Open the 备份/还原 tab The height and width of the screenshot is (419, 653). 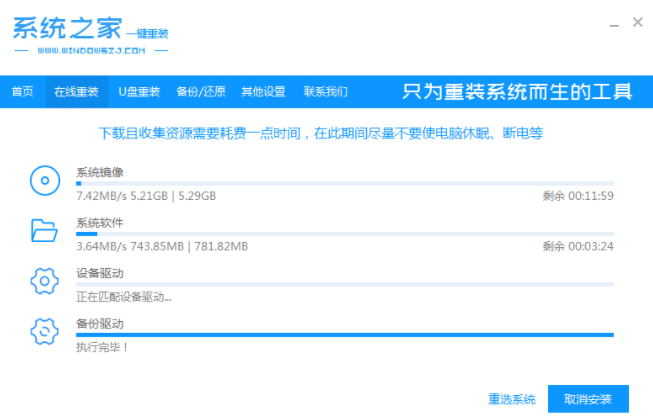[x=200, y=92]
